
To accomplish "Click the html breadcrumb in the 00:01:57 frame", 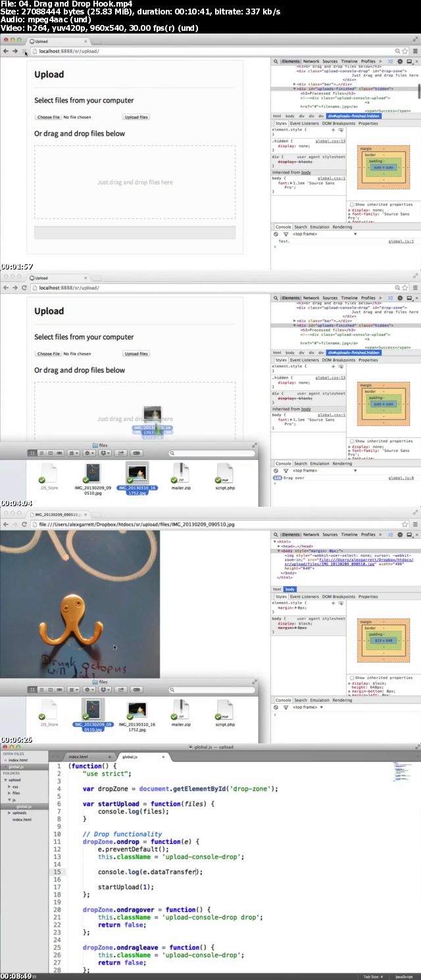I will pos(277,116).
